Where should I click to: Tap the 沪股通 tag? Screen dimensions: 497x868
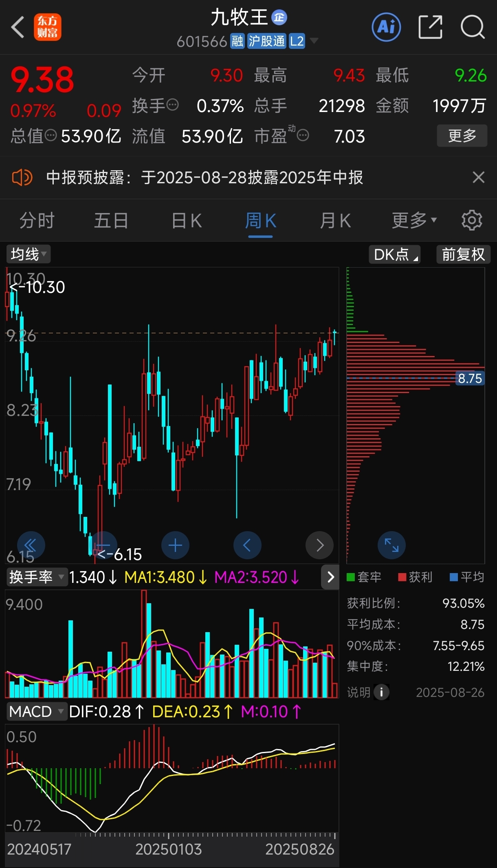(267, 41)
